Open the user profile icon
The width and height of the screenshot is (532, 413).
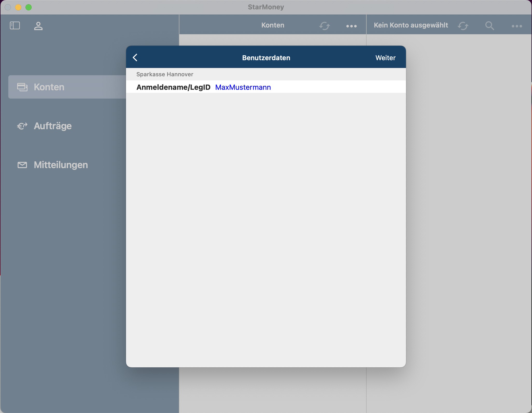[x=38, y=26]
